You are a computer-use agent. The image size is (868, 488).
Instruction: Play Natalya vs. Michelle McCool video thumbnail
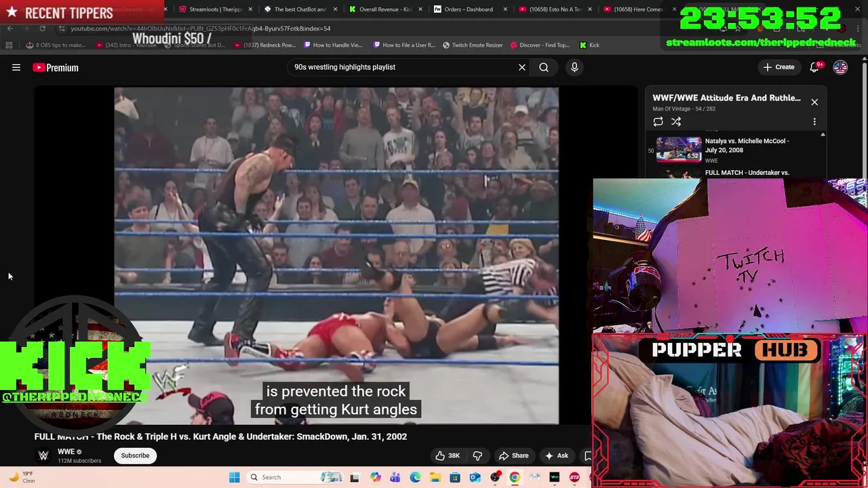click(679, 149)
